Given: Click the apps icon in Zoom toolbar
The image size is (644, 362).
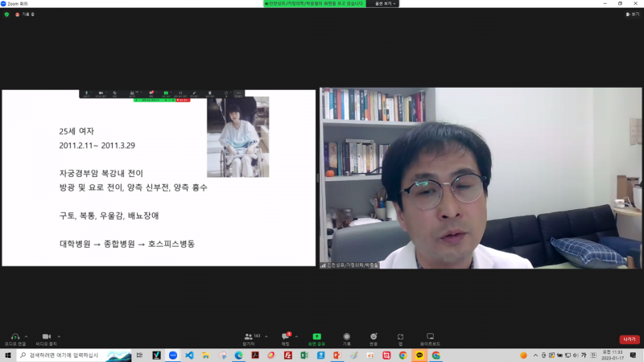Looking at the screenshot, I should 400,336.
